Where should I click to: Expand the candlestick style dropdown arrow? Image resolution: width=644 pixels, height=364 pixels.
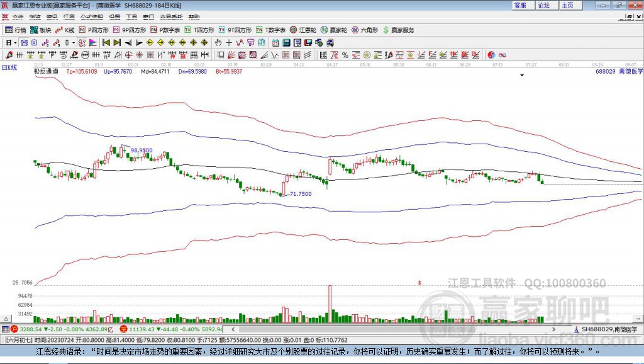tap(74, 43)
